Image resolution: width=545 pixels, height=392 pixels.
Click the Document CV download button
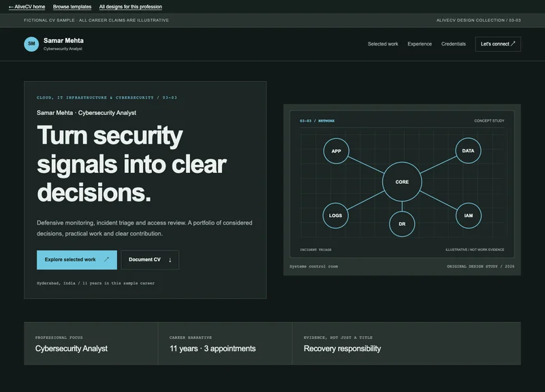click(x=150, y=260)
